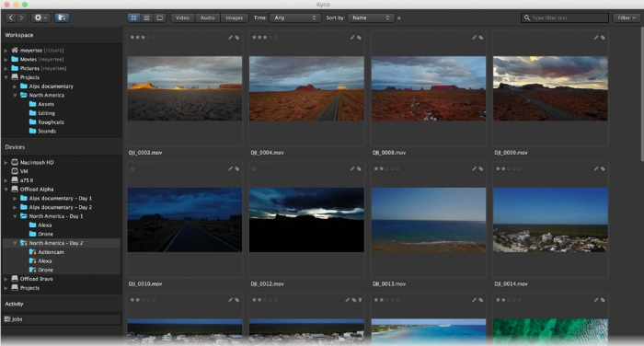Viewport: 644px width, 346px height.
Task: Filter by Video files
Action: pos(182,17)
